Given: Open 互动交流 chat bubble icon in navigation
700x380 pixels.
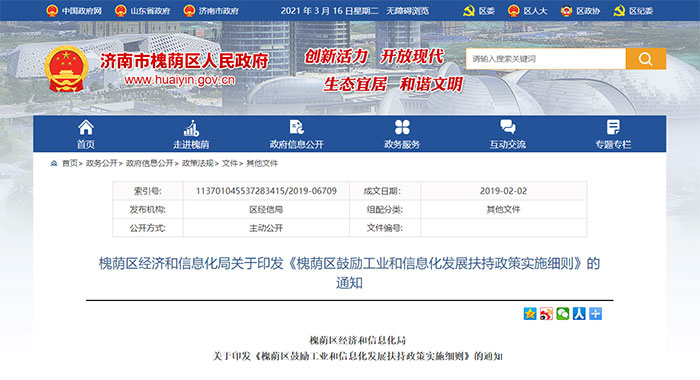Looking at the screenshot, I should [x=508, y=127].
